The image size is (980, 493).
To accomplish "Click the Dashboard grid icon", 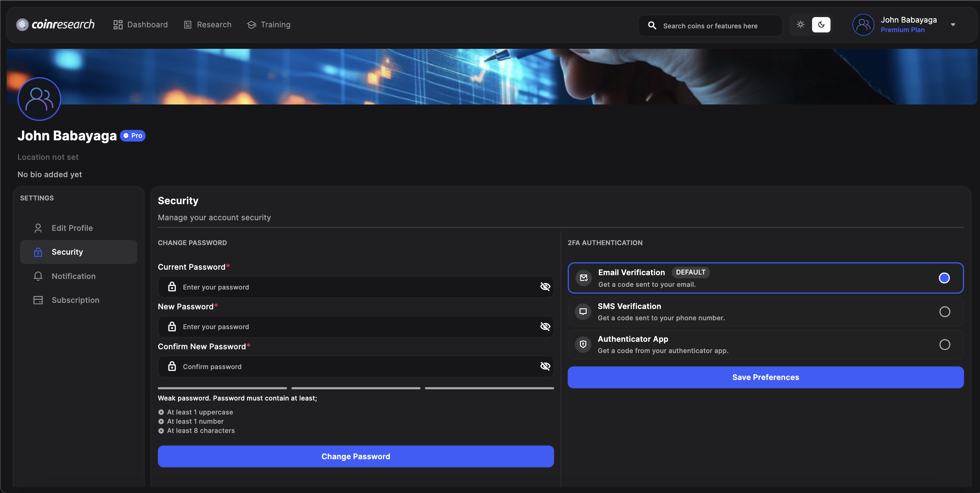I will pyautogui.click(x=118, y=25).
